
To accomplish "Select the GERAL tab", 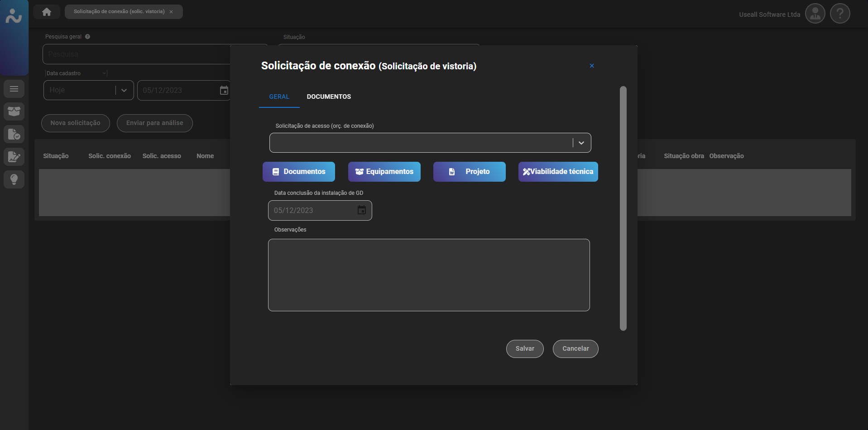I will click(x=279, y=97).
